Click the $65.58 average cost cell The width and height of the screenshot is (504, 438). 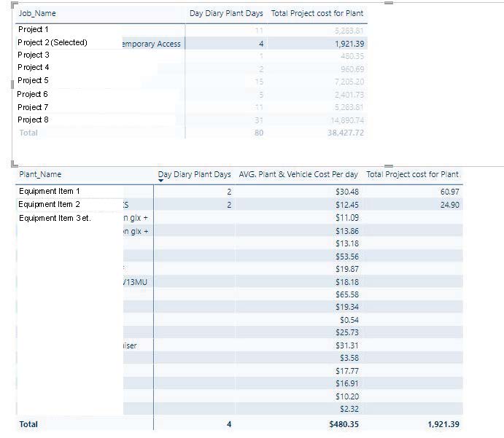(x=347, y=294)
